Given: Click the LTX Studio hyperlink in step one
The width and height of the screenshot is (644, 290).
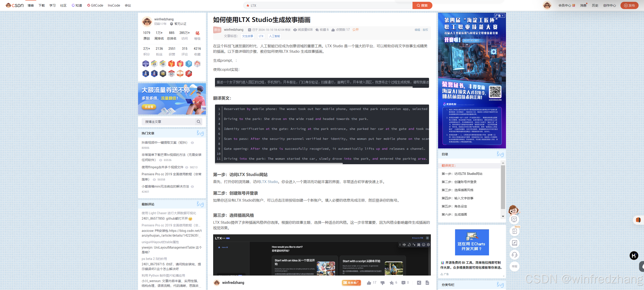Looking at the screenshot, I should coord(269,182).
